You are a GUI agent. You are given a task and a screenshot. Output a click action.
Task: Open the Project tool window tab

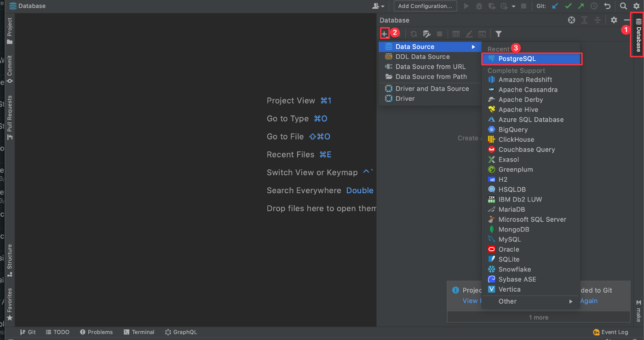(10, 31)
